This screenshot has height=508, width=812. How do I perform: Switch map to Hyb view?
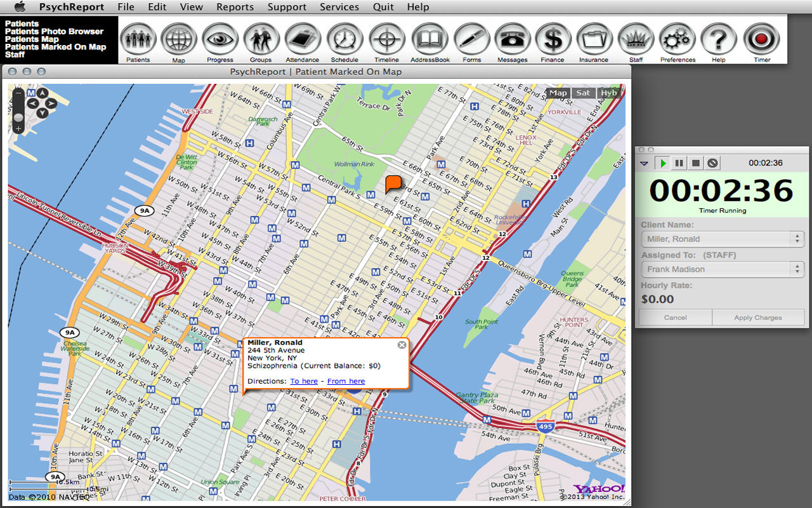609,93
